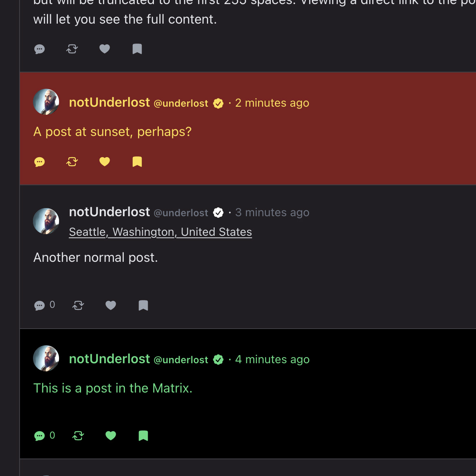Bookmark 'Another normal post'
The width and height of the screenshot is (476, 476).
click(143, 305)
